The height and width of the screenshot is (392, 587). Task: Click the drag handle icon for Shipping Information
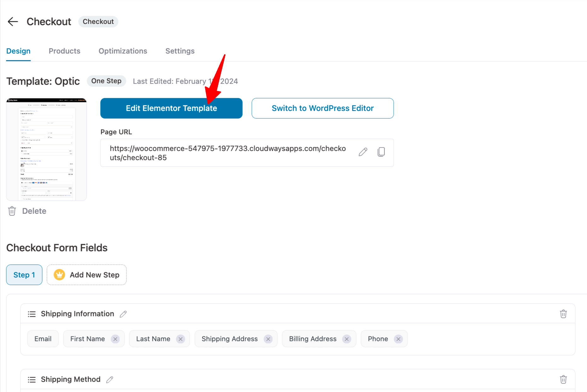click(32, 314)
